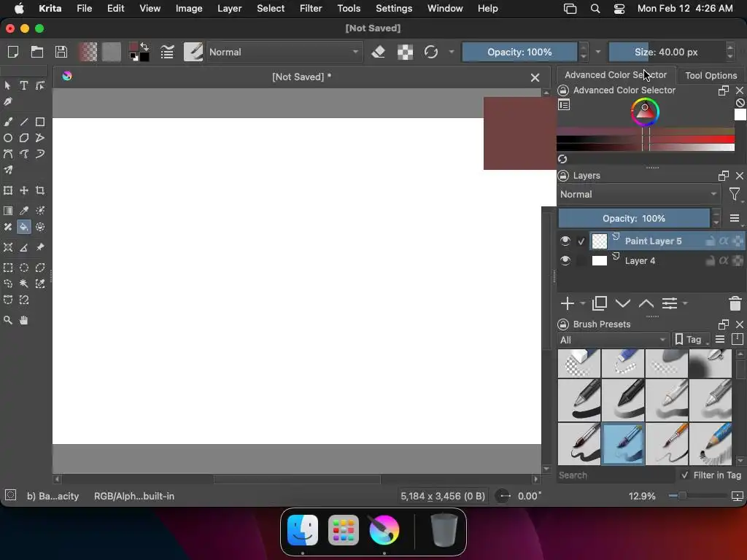Open the brush preset chooser
The width and height of the screenshot is (747, 560).
(193, 52)
